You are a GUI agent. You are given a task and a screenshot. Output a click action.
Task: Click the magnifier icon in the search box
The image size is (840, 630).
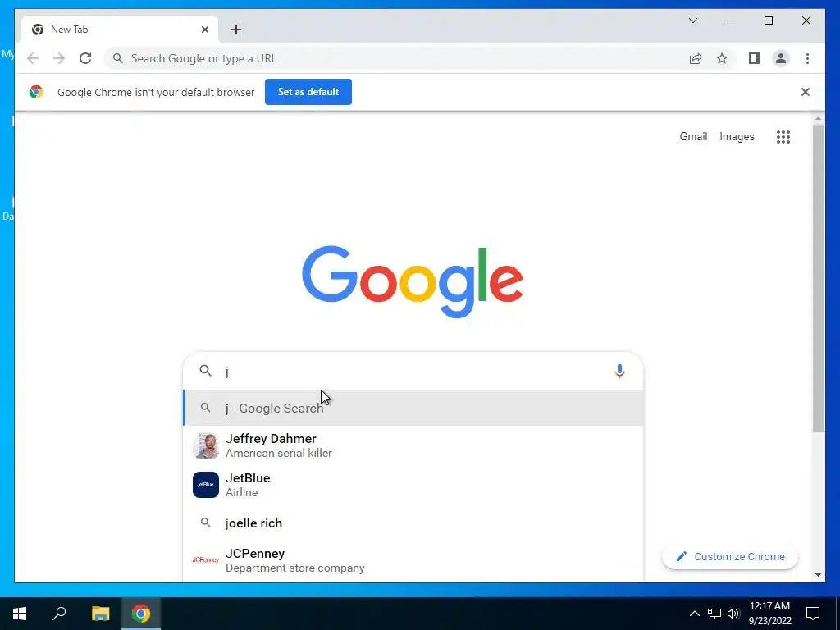tap(206, 370)
